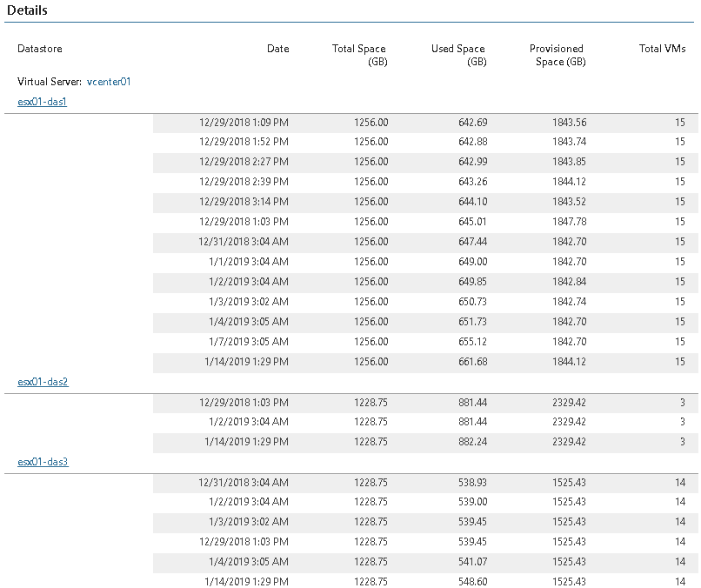Open the esx01-das3 datastore link
Screen dimensions: 701x588
tap(43, 462)
